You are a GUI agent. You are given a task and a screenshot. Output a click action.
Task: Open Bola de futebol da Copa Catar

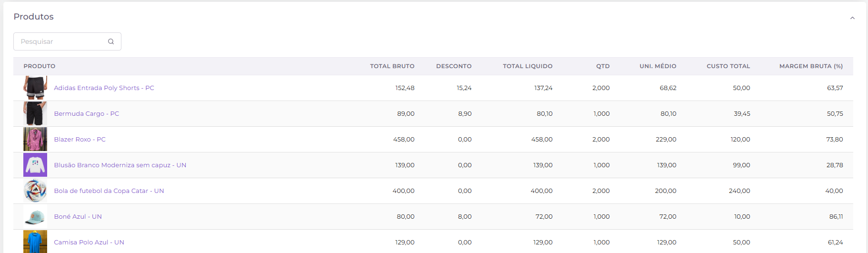pyautogui.click(x=109, y=191)
